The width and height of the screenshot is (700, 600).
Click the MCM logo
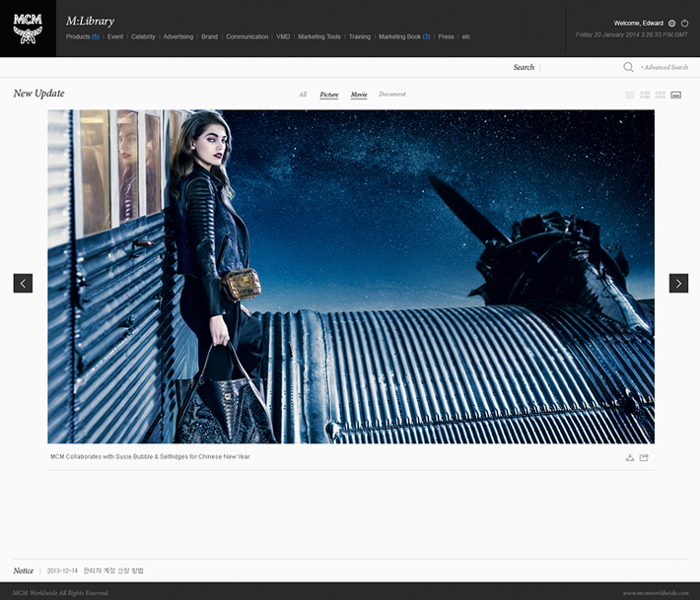(x=28, y=28)
